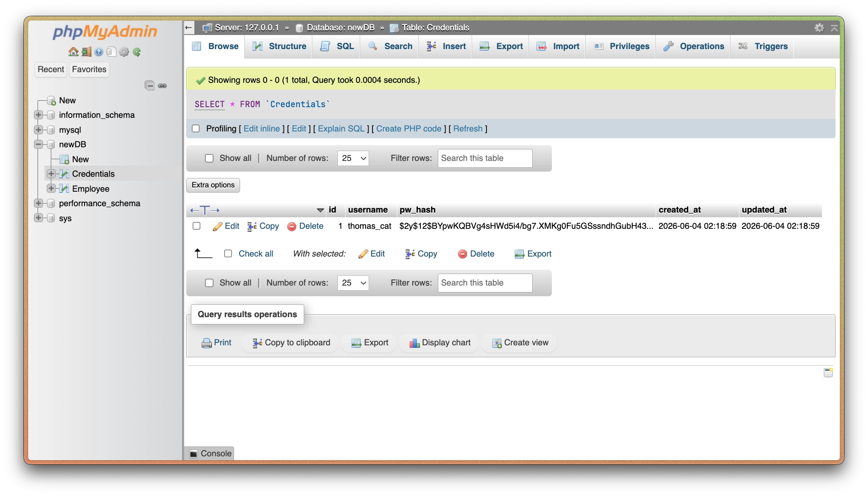Image resolution: width=868 pixels, height=496 pixels.
Task: Reload navigation panel green refresh icon
Action: 137,52
